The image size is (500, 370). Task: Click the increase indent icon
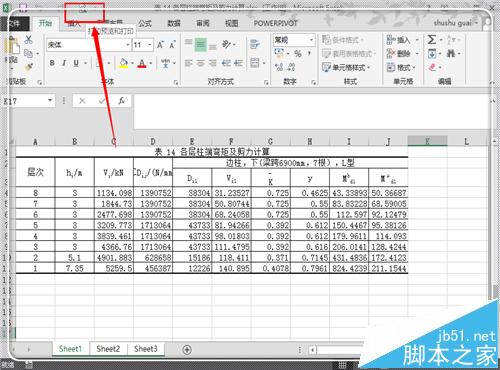point(238,63)
